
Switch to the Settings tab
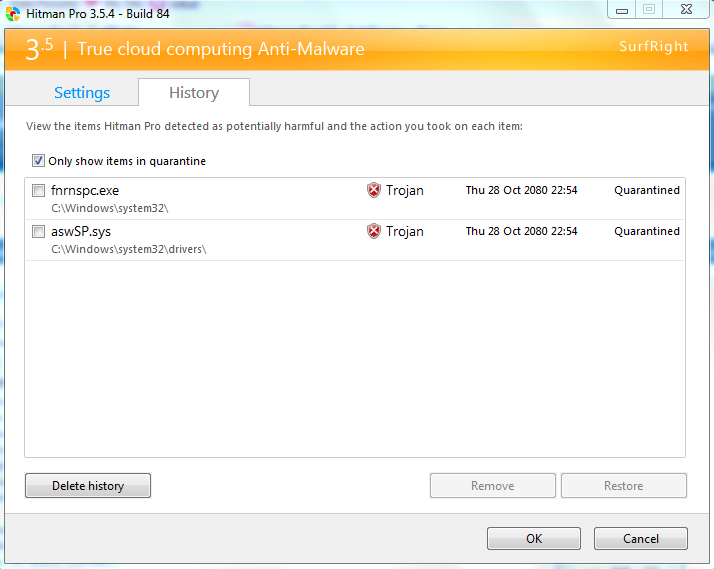coord(82,93)
